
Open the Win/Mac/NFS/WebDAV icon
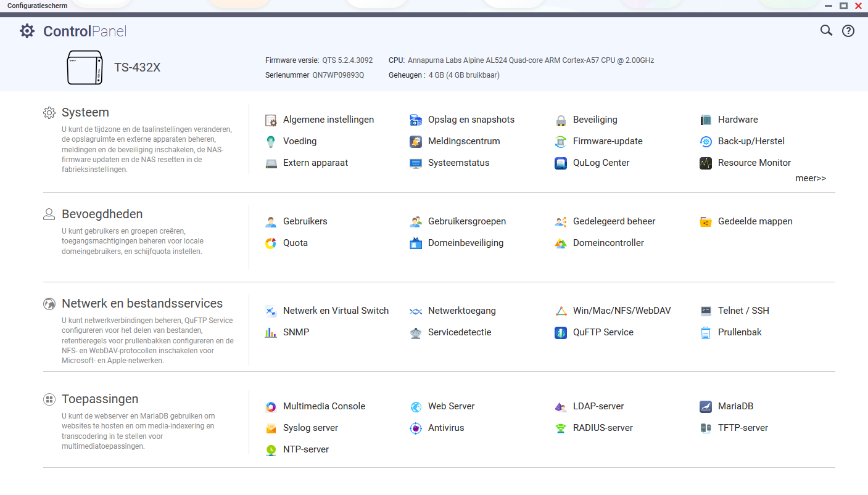[x=561, y=311]
